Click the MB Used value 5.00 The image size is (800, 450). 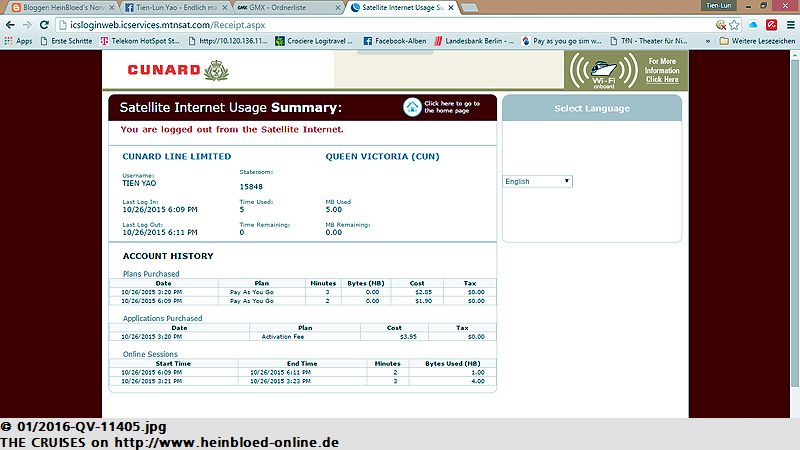point(334,210)
